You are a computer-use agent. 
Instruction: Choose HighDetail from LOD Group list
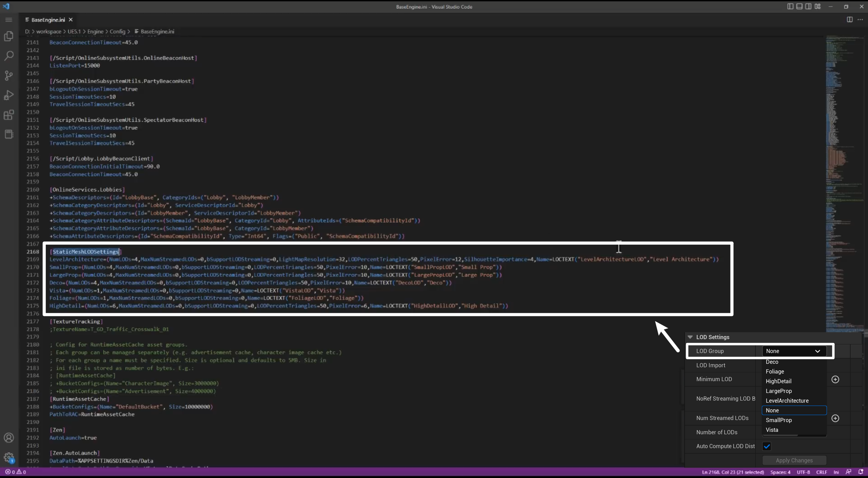(x=778, y=381)
